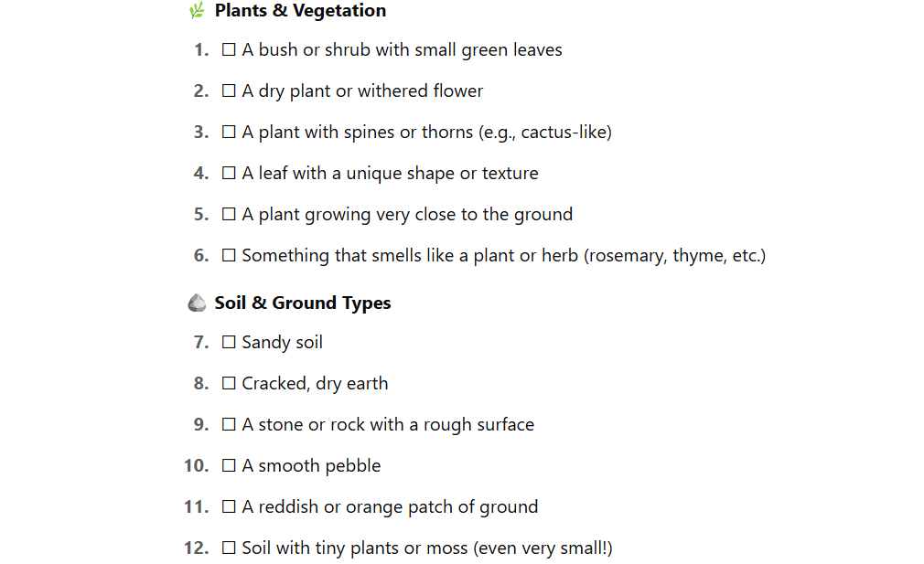Tick the unique leaf shape checkbox
924x564 pixels.
point(230,174)
